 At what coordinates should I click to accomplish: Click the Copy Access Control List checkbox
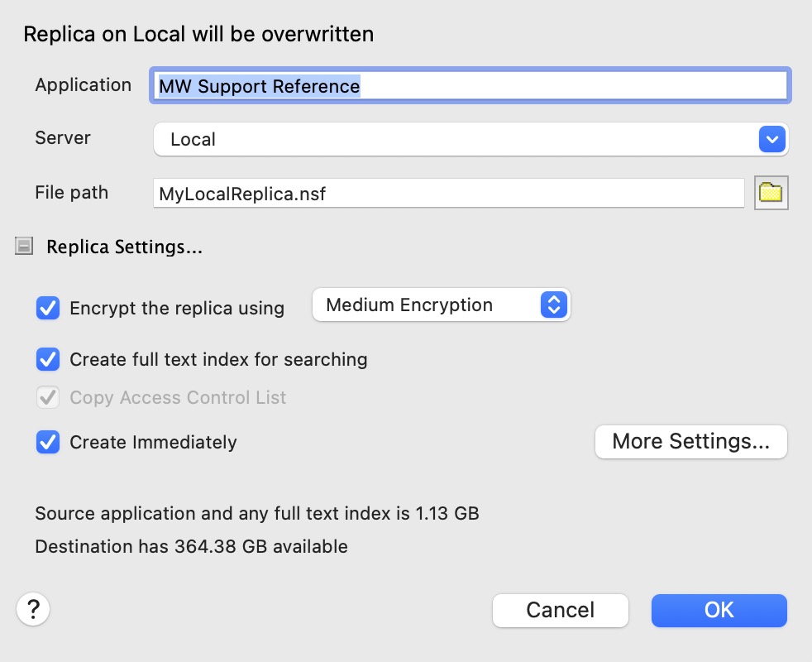pos(48,397)
